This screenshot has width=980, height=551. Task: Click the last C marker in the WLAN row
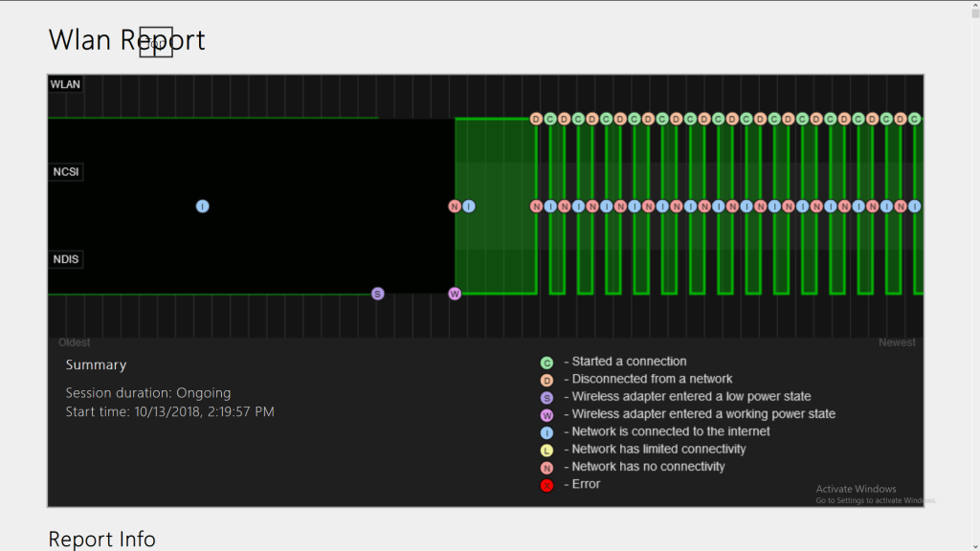click(914, 120)
